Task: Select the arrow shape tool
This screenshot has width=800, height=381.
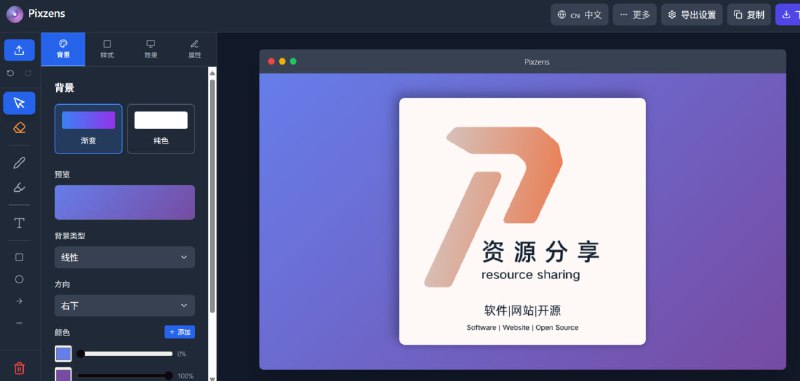Action: (19, 301)
